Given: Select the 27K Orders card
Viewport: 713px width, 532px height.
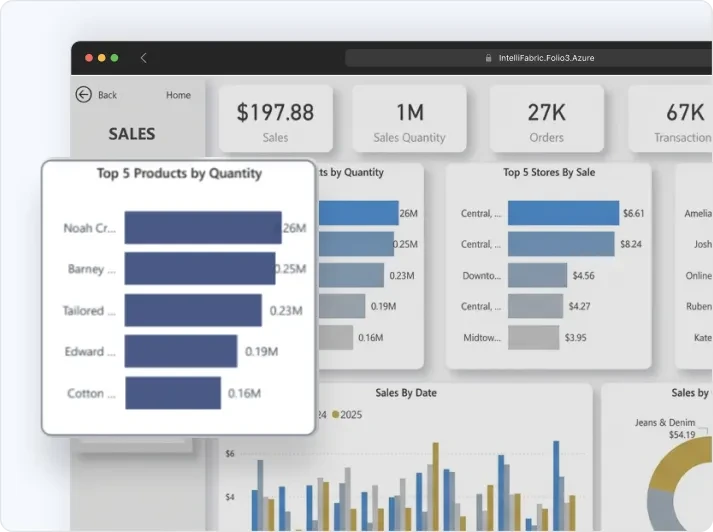Looking at the screenshot, I should (547, 119).
